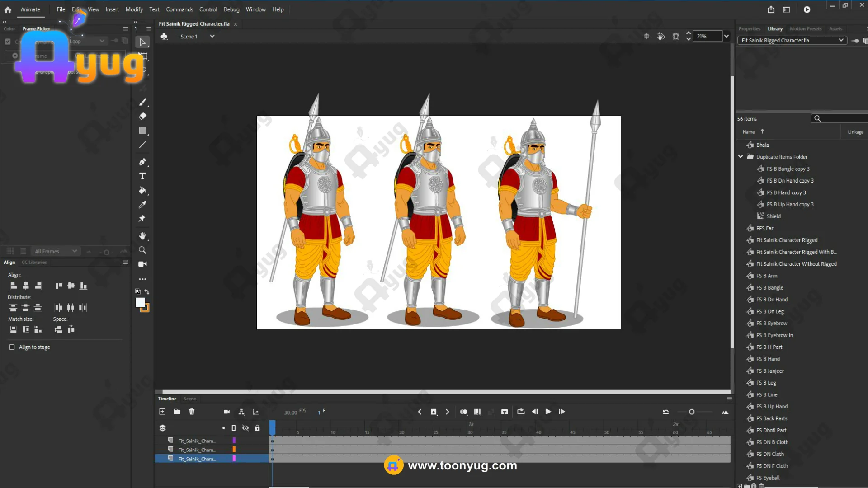
Task: Open the stage zoom percentage dropdown
Action: coord(726,36)
